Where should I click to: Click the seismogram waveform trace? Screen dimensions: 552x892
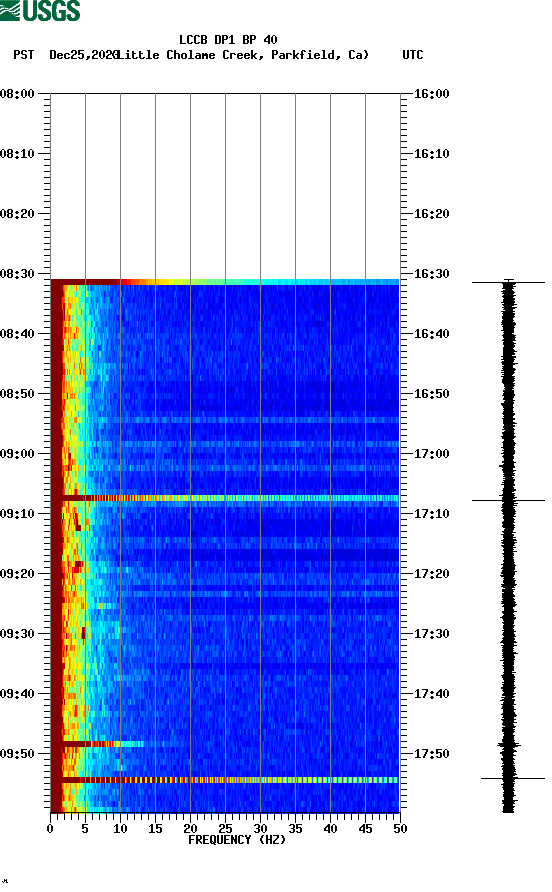coord(509,546)
